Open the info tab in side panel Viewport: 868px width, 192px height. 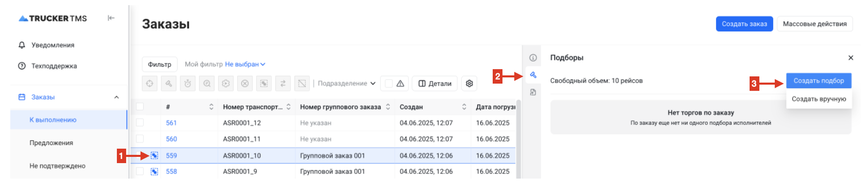tap(533, 58)
